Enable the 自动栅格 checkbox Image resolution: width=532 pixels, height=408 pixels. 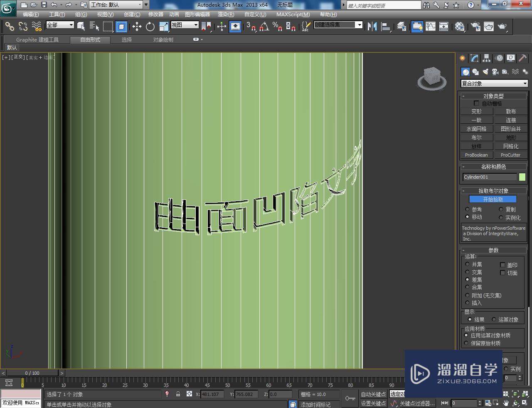tap(476, 103)
